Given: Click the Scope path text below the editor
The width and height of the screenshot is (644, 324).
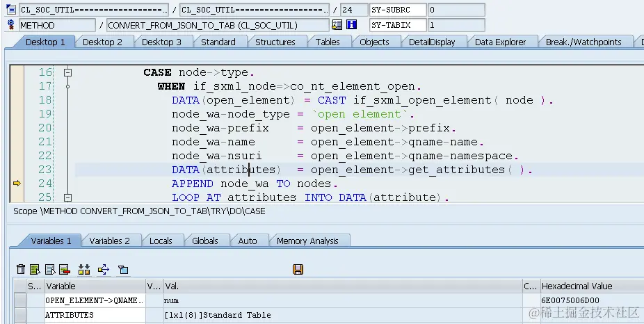Looking at the screenshot, I should click(x=139, y=211).
